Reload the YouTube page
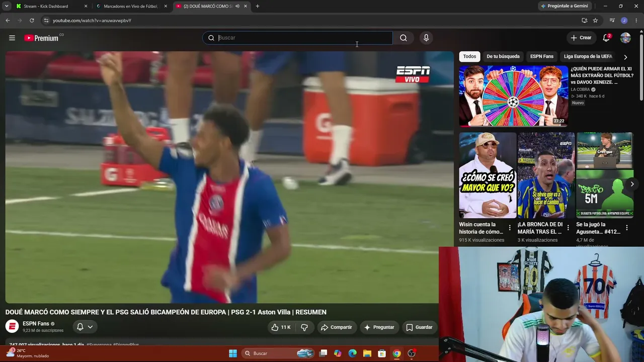The image size is (644, 362). tap(32, 20)
